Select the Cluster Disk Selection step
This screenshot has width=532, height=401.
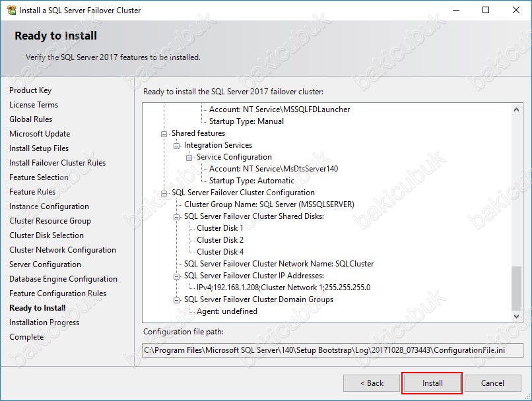(x=46, y=235)
